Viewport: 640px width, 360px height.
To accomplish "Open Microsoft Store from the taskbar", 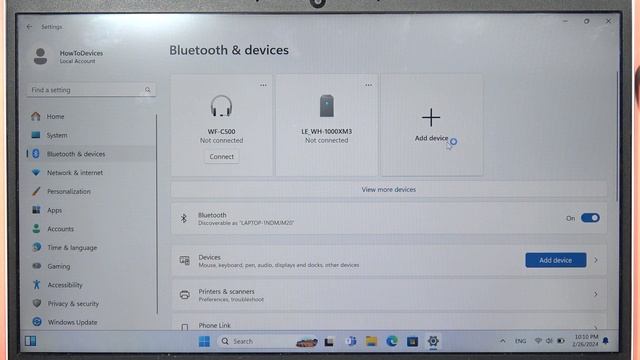I will click(x=412, y=341).
